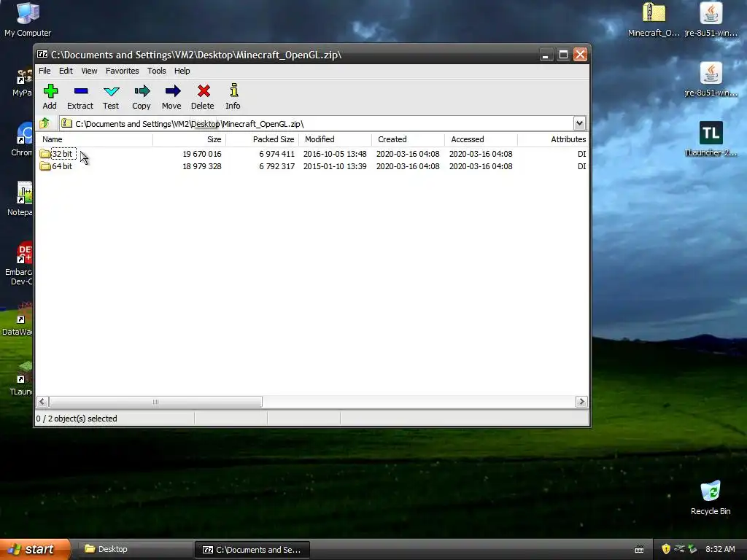Sort by Packed Size column header
This screenshot has height=560, width=747.
click(x=262, y=139)
